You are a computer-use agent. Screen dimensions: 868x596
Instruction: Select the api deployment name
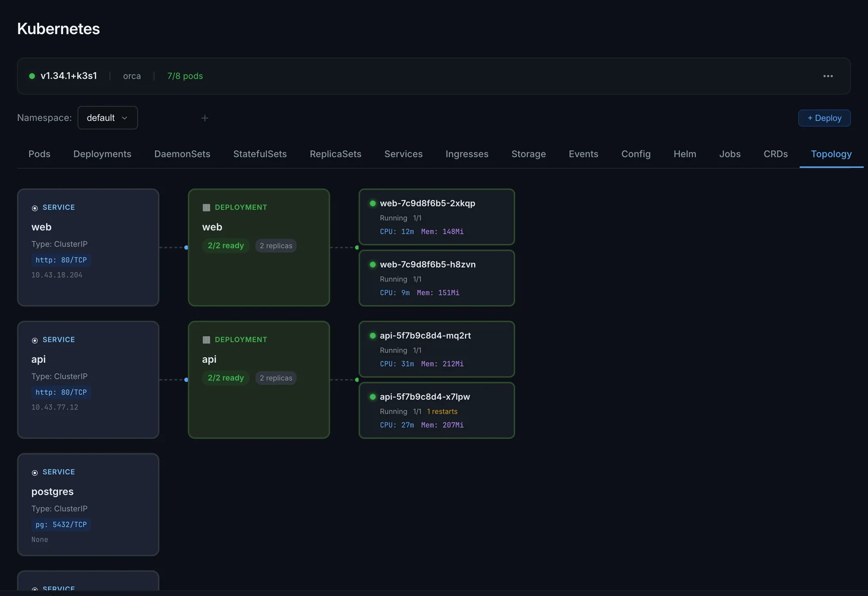[209, 359]
